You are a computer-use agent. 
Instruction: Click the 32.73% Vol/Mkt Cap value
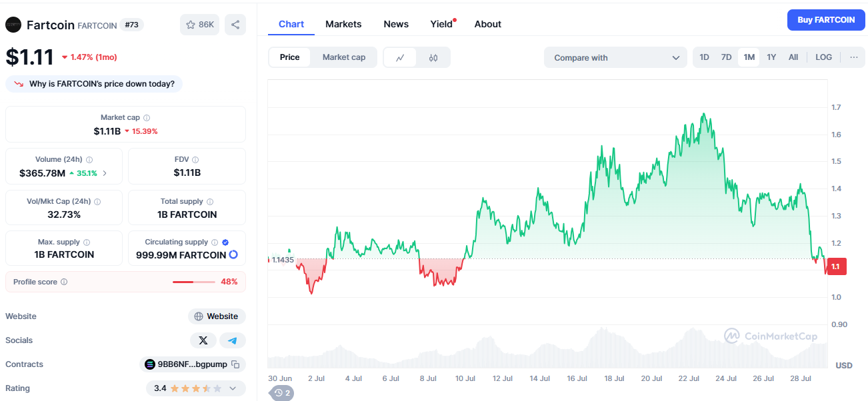[x=64, y=214]
